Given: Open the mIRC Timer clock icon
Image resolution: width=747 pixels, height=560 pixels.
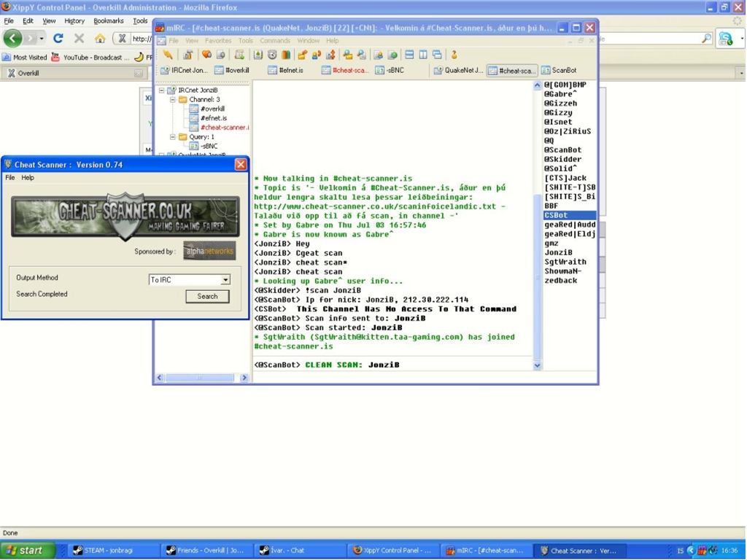Looking at the screenshot, I should coord(272,55).
